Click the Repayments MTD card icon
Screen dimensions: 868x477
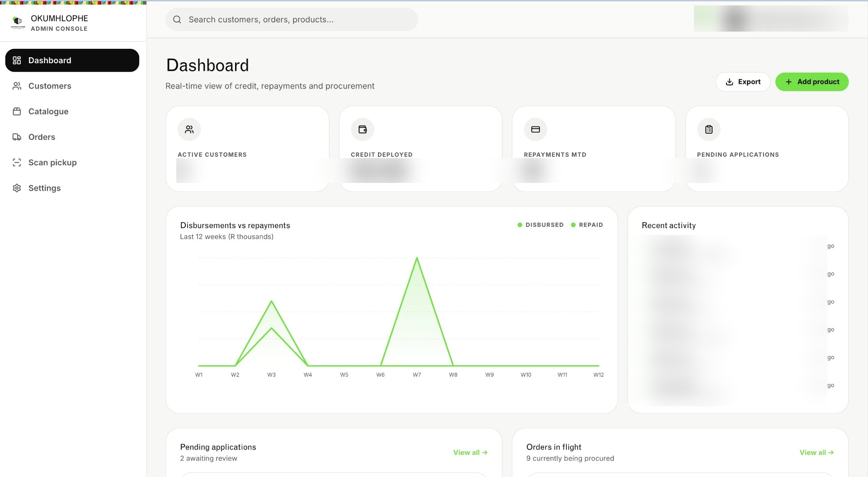536,129
